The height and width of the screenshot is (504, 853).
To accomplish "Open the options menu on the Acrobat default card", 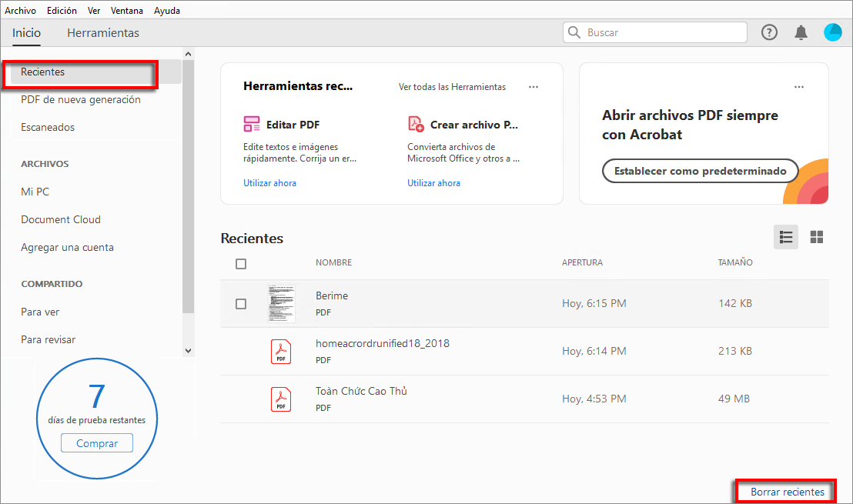I will (x=799, y=87).
